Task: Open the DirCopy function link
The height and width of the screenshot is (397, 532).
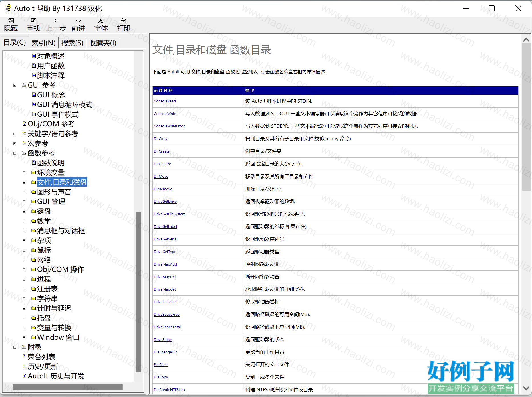Action: coord(160,139)
